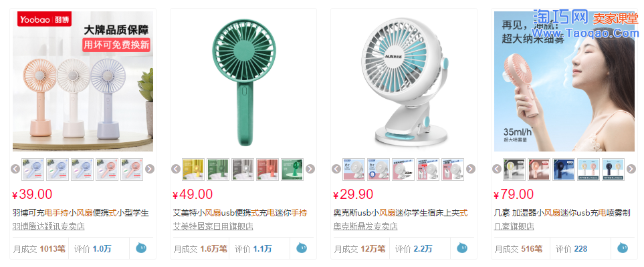Open the 羽博可充电手持小风扇 product title
The image size is (644, 267).
(x=80, y=213)
